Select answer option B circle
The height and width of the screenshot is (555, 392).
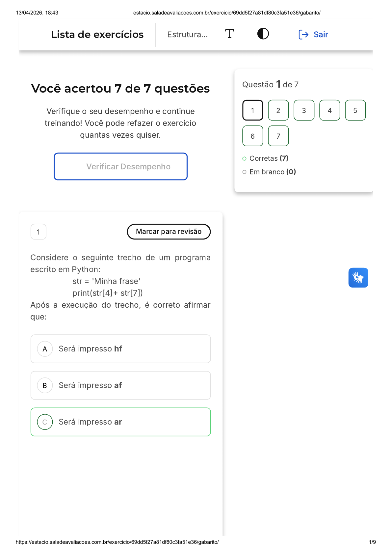(x=45, y=385)
